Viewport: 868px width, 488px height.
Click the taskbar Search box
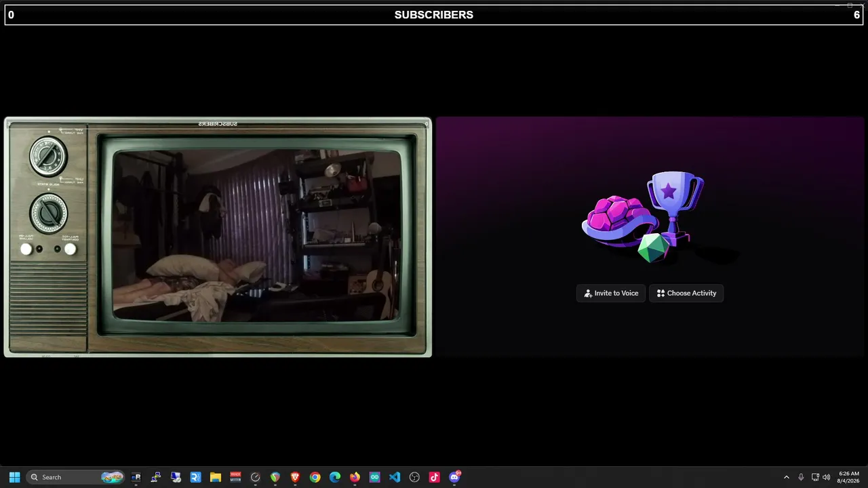tap(76, 477)
